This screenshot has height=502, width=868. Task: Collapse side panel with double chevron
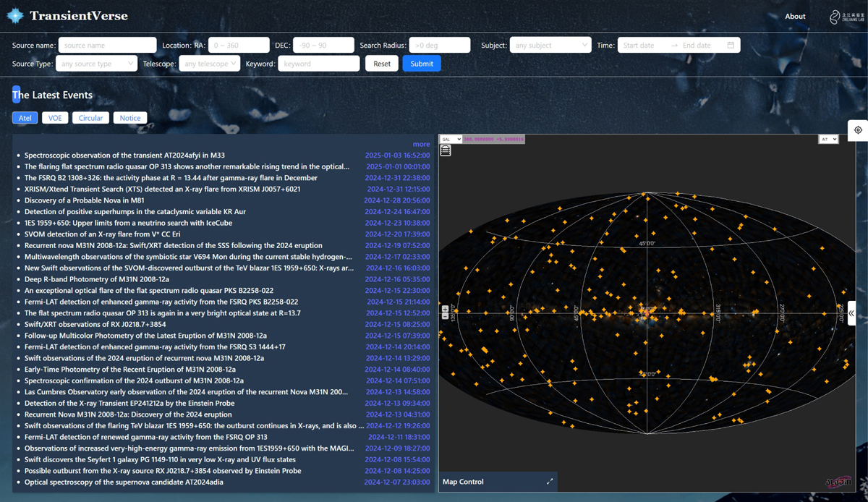point(851,313)
